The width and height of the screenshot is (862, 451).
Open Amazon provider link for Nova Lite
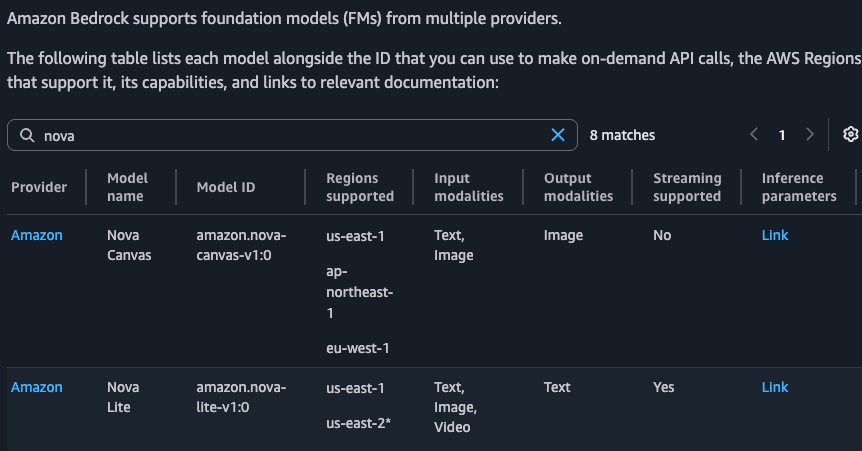37,387
